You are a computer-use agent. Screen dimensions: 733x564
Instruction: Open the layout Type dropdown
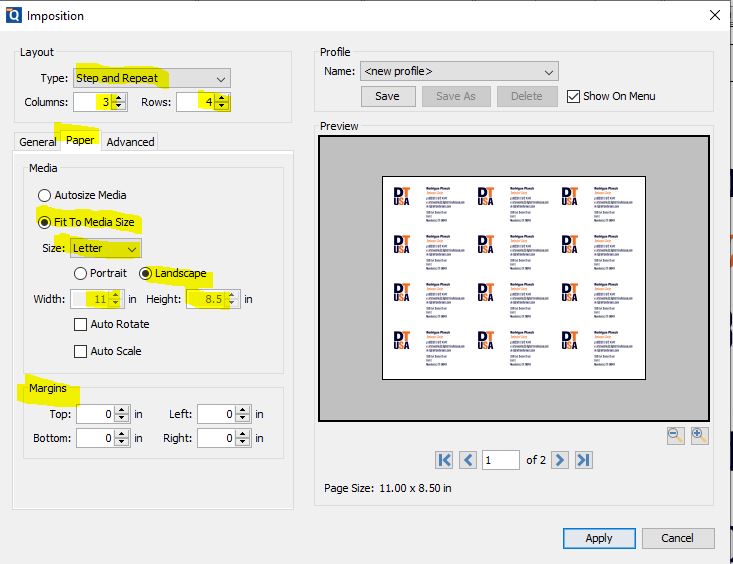point(152,78)
